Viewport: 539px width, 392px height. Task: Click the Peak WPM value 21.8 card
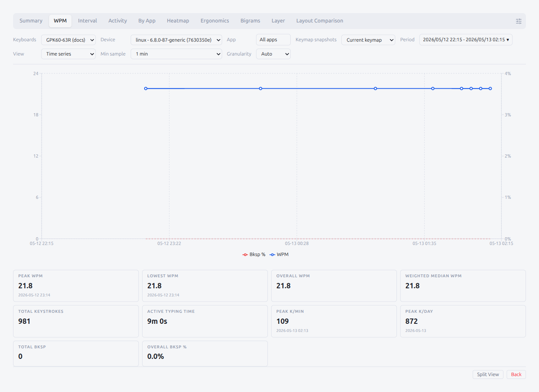point(76,286)
